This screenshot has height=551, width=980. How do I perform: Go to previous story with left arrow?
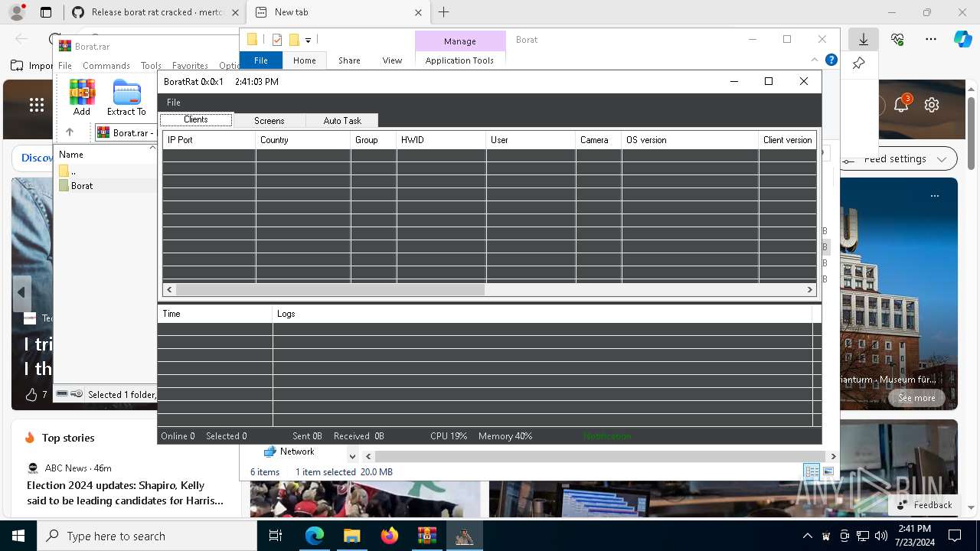21,292
